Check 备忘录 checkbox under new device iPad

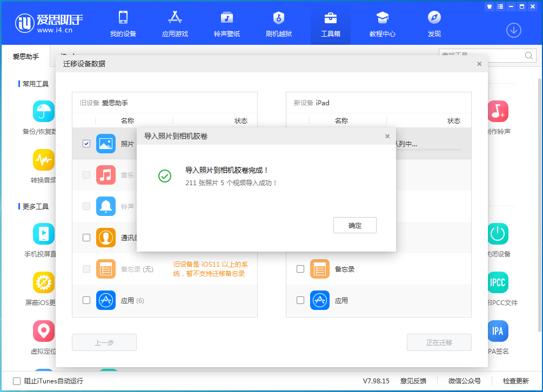300,269
